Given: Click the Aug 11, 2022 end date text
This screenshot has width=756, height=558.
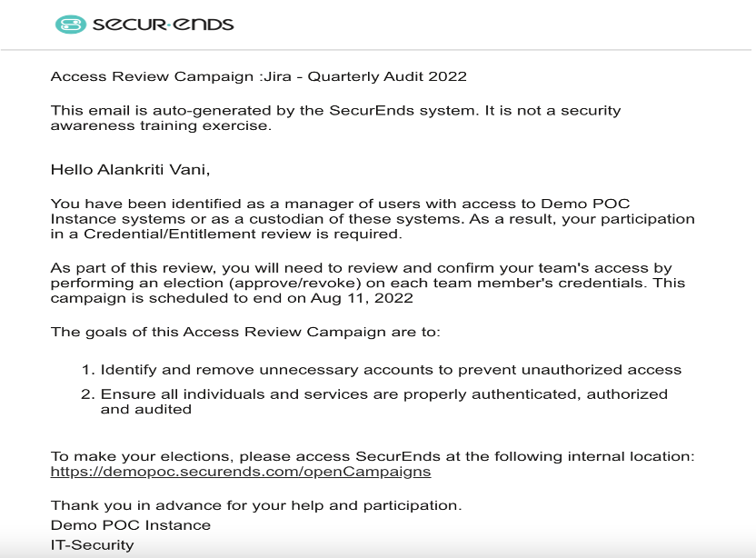Looking at the screenshot, I should tap(362, 297).
